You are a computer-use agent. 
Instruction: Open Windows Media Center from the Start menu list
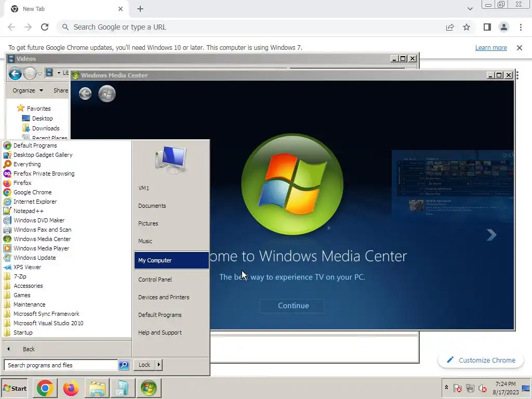tap(42, 239)
